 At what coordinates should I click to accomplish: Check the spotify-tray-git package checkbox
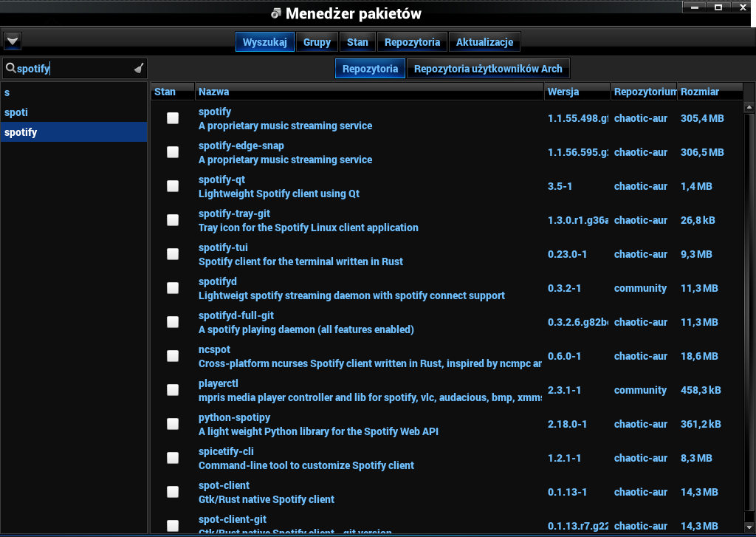click(173, 220)
